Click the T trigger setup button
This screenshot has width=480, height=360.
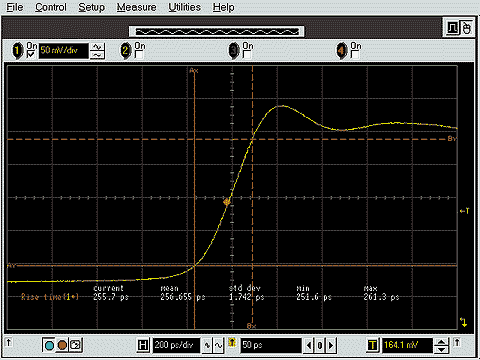click(x=373, y=345)
